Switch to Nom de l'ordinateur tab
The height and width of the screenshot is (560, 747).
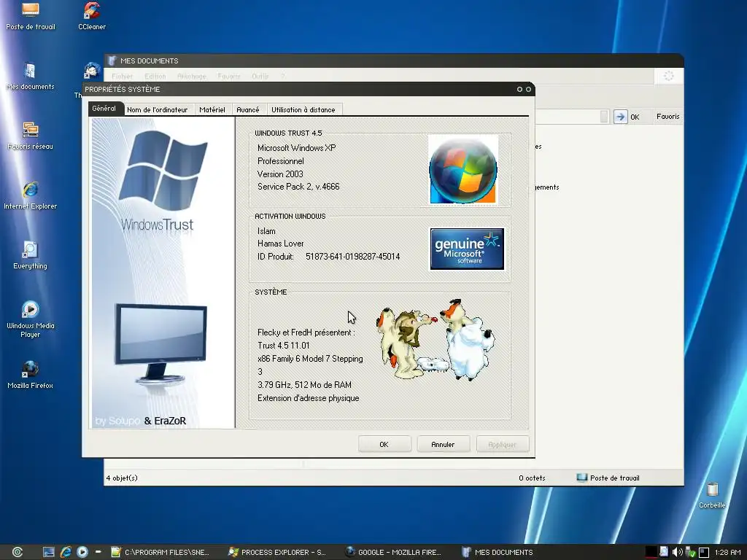tap(158, 110)
